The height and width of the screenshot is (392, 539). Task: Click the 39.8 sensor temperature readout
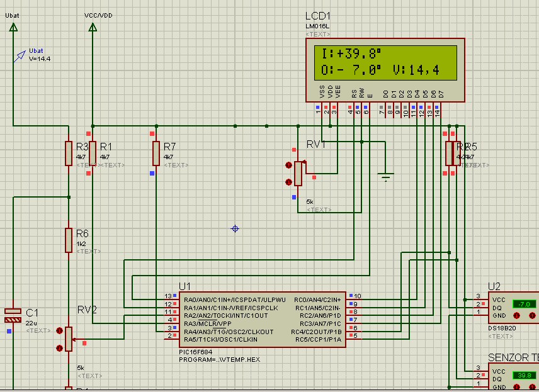pyautogui.click(x=523, y=376)
